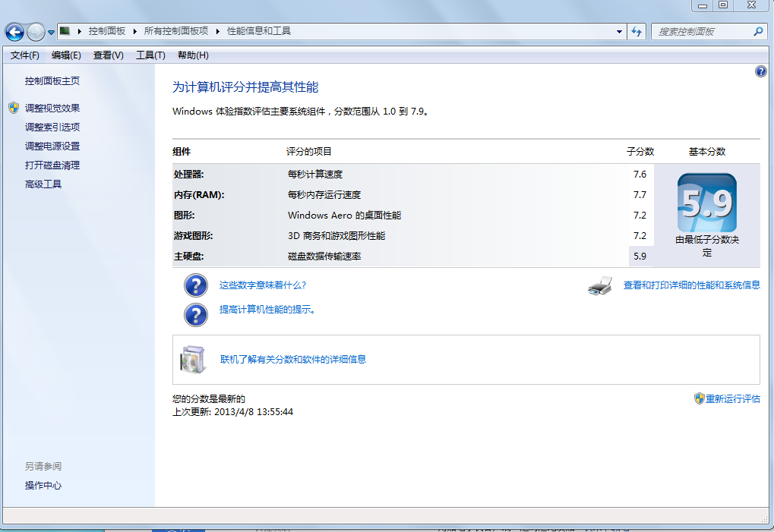This screenshot has width=774, height=532.
Task: Select 性能信息和工具 breadcrumb
Action: [259, 31]
